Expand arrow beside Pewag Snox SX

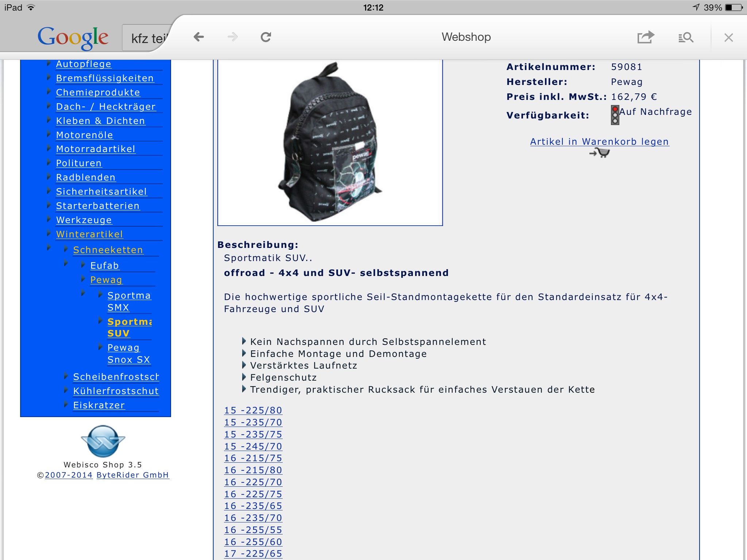[100, 347]
